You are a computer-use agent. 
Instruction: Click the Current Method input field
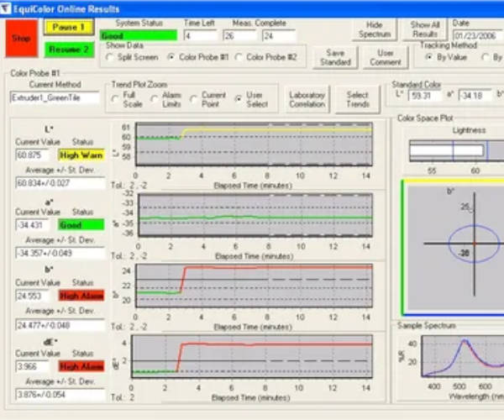click(55, 98)
